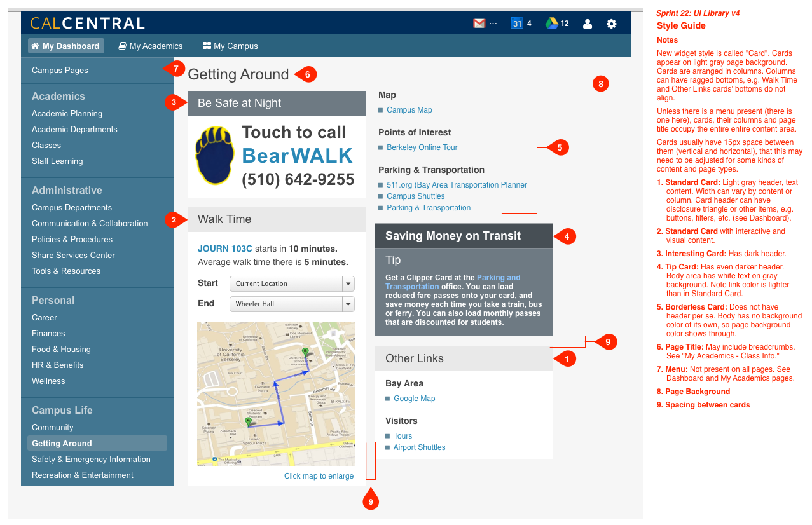The image size is (812, 525).
Task: Open the Parking & Transportation link under Map
Action: coord(429,208)
